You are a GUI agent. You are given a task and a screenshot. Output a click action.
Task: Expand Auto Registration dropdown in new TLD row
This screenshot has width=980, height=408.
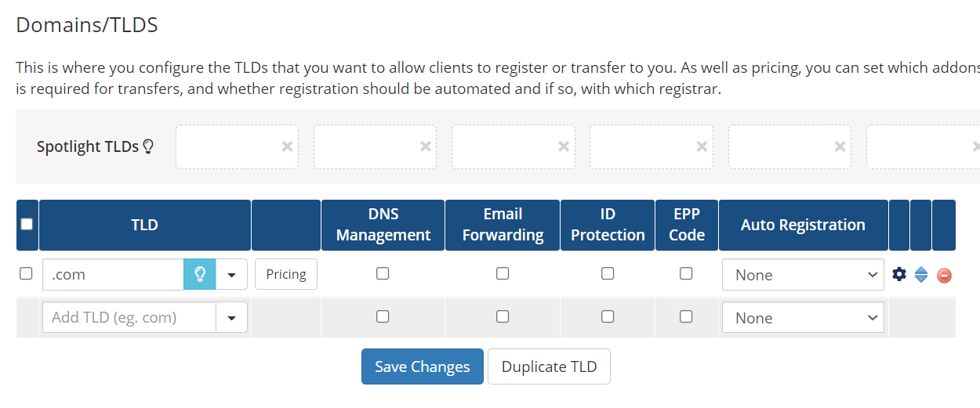[803, 318]
